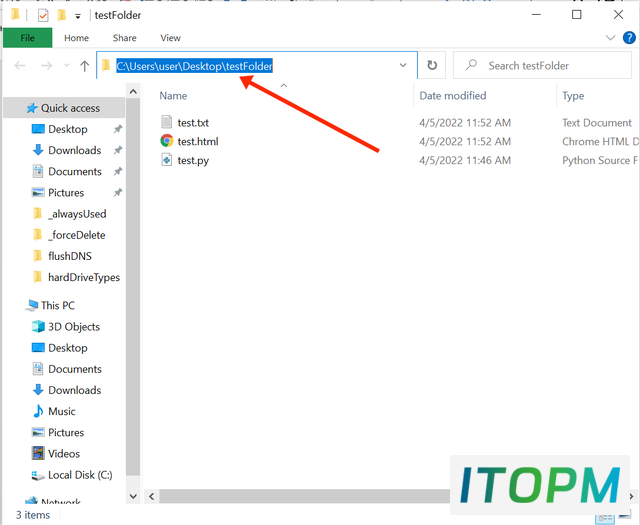Click the navigation pane scroll down arrow

pos(133,496)
